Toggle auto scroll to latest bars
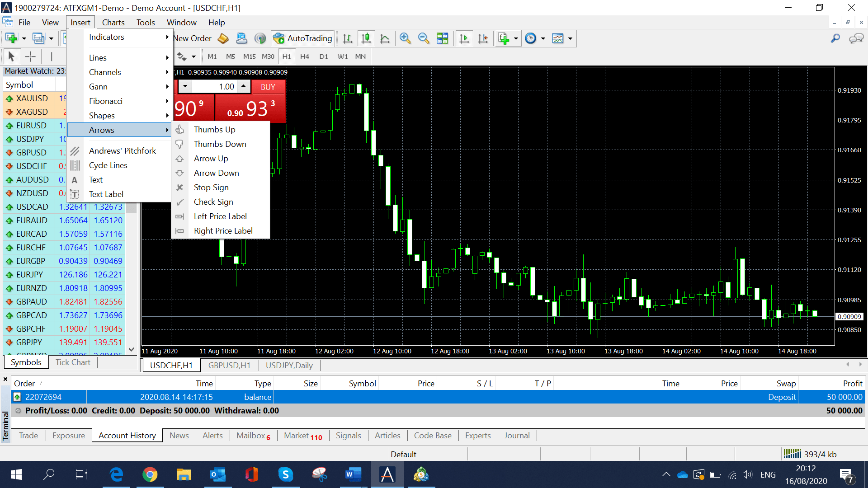This screenshot has height=488, width=868. coord(464,38)
